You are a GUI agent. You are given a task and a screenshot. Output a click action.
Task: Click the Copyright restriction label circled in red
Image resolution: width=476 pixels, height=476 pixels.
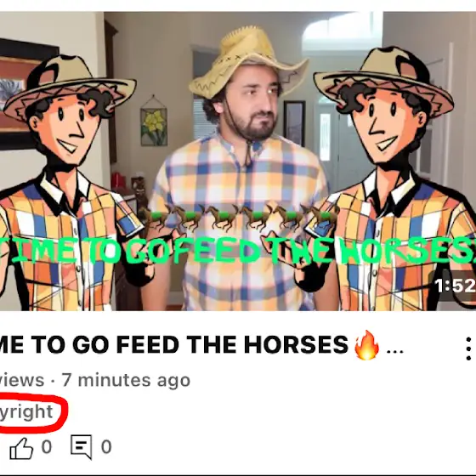point(26,411)
